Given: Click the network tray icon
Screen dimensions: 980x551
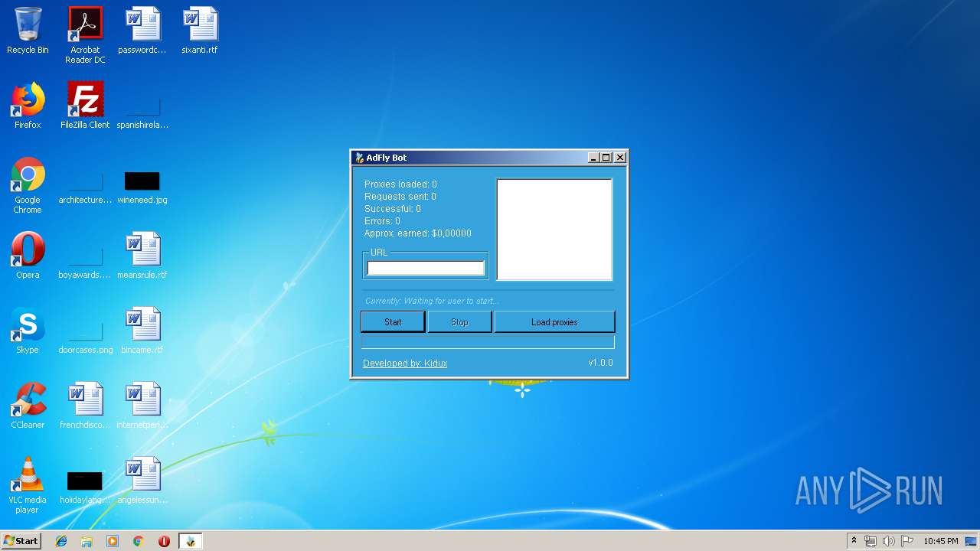Looking at the screenshot, I should pos(871,541).
